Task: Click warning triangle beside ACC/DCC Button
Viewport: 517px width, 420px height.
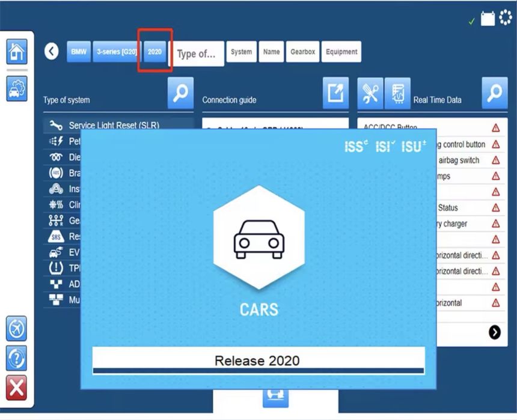Action: 495,128
